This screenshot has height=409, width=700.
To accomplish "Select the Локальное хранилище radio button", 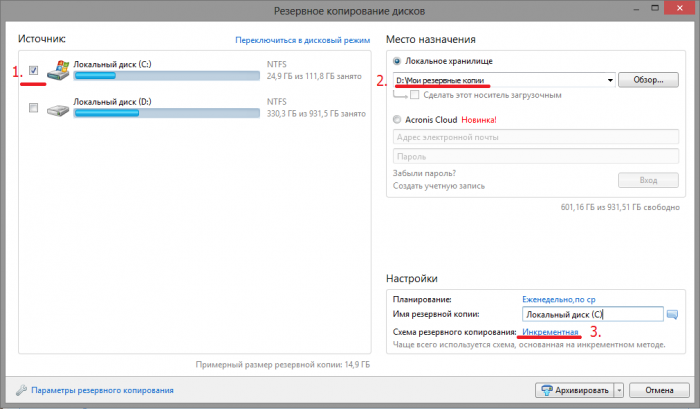I will (398, 60).
